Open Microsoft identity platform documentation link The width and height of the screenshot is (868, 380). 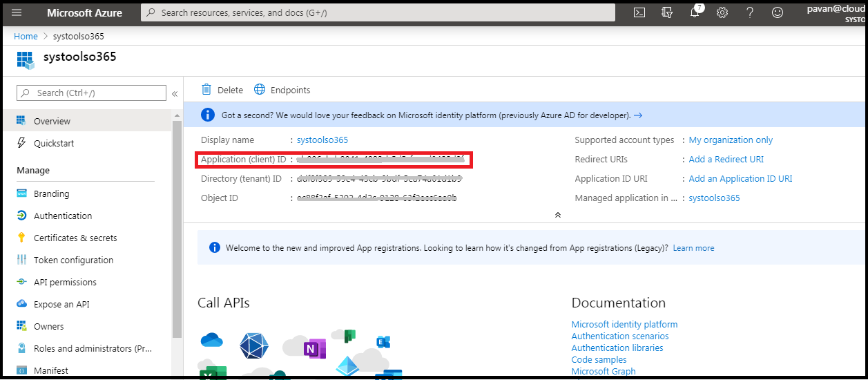(624, 324)
